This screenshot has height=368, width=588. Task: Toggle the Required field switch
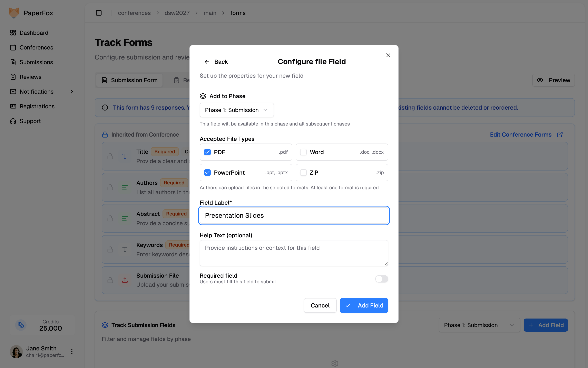point(381,279)
